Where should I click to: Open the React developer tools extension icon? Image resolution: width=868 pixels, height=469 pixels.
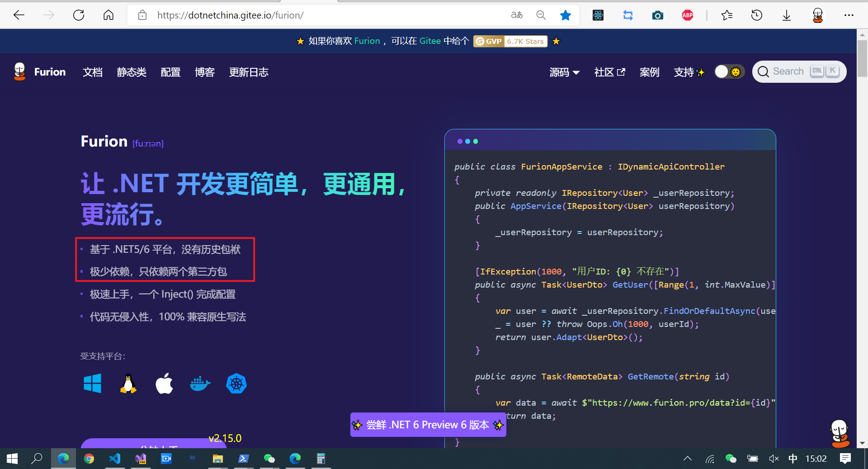tap(598, 15)
